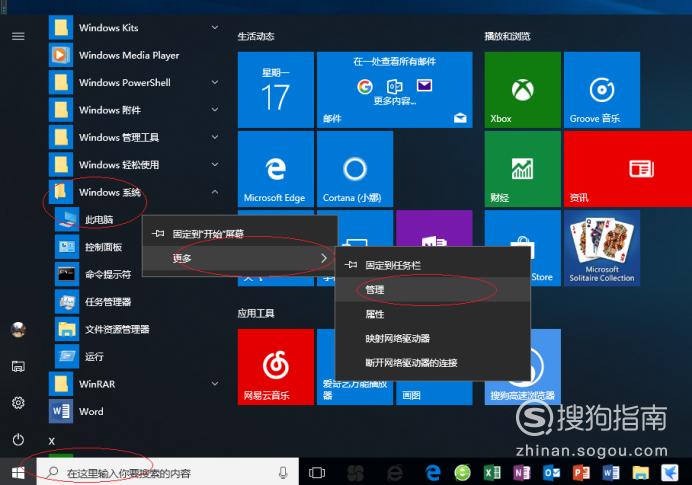Open Settings gear in Start sidebar

tap(18, 402)
